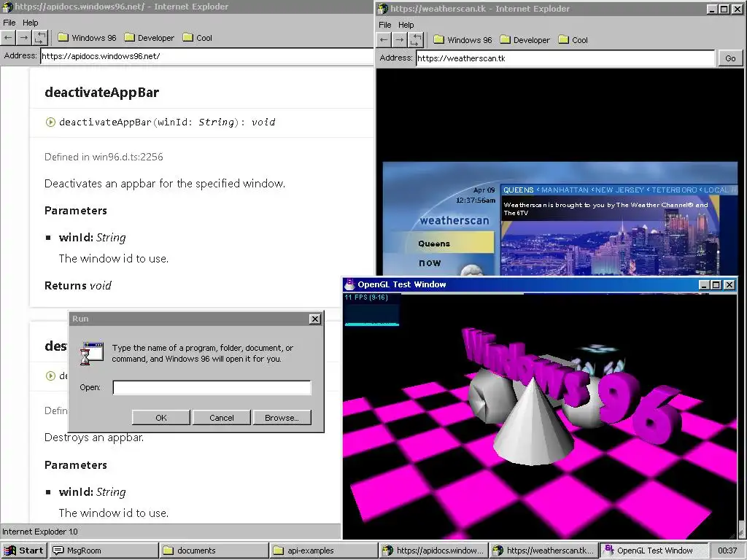Go back in the apidocs browser window
Image resolution: width=747 pixels, height=560 pixels.
(8, 38)
